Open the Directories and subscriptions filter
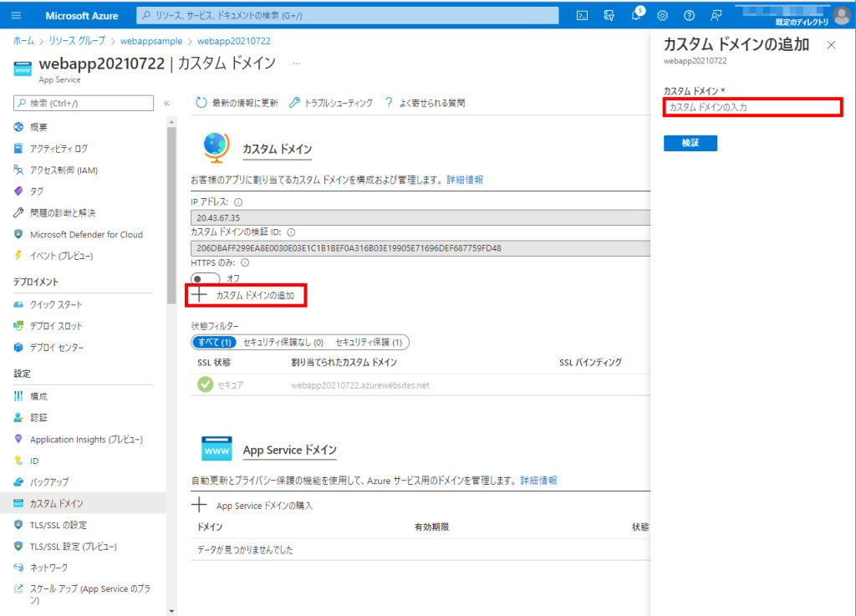Viewport: 856px width, 616px height. pyautogui.click(x=609, y=15)
